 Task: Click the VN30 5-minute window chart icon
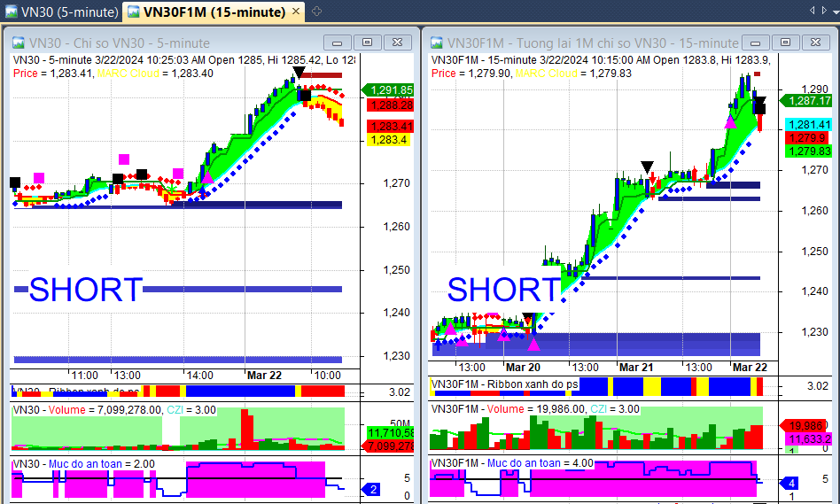18,43
